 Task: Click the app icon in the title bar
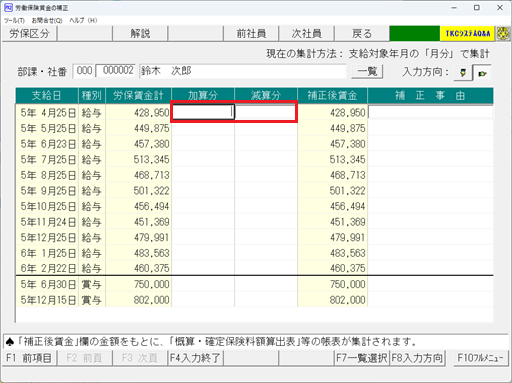pos(8,7)
